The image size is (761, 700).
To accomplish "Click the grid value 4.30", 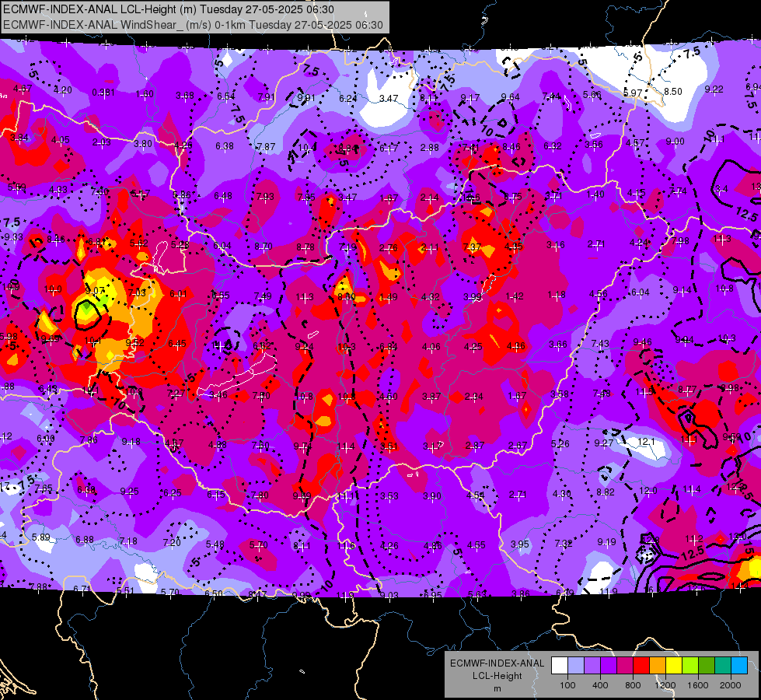I will click(562, 494).
